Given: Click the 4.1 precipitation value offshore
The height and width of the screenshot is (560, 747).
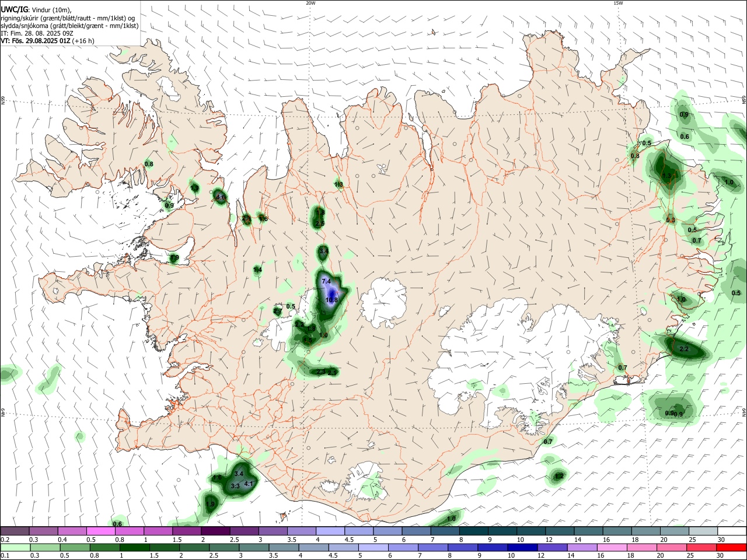Looking at the screenshot, I should click(249, 484).
